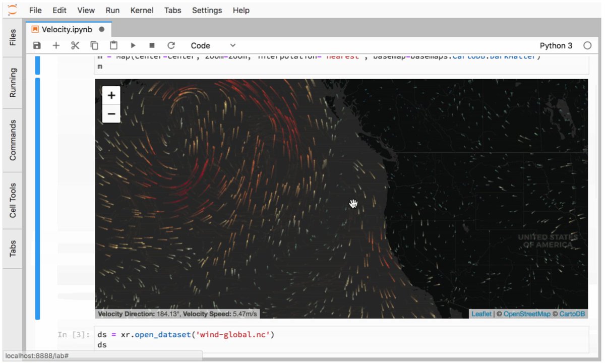Click the Python 3 kernel name
Screen dimensions: 605x364
tap(556, 45)
